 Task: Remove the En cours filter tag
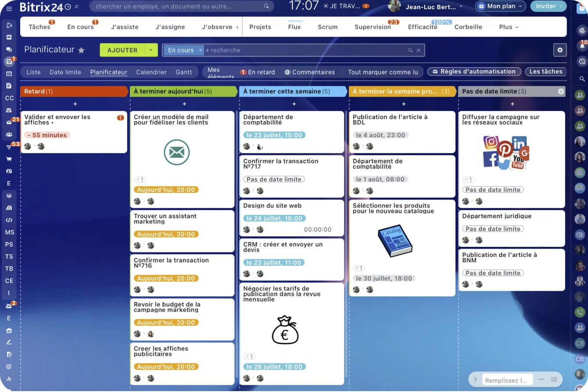point(201,50)
